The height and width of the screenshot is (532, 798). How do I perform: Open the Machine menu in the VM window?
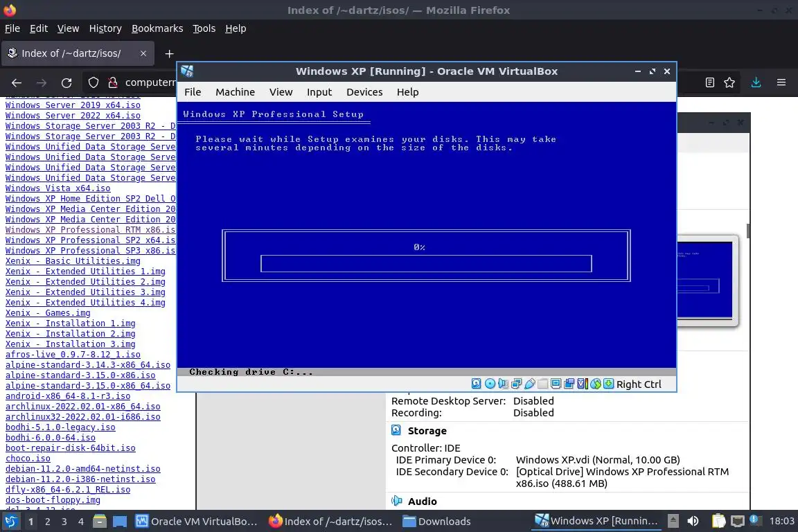point(235,92)
